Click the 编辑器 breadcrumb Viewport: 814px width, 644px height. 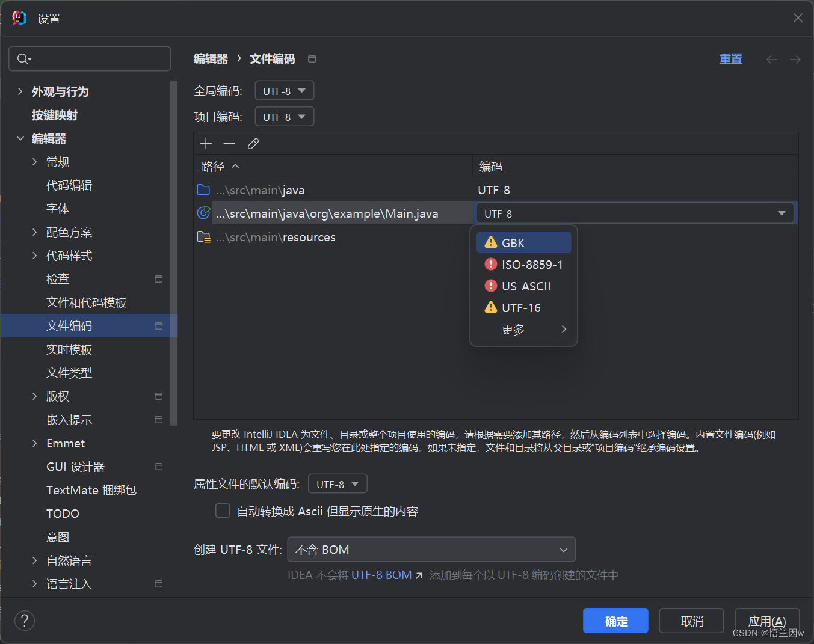tap(211, 59)
